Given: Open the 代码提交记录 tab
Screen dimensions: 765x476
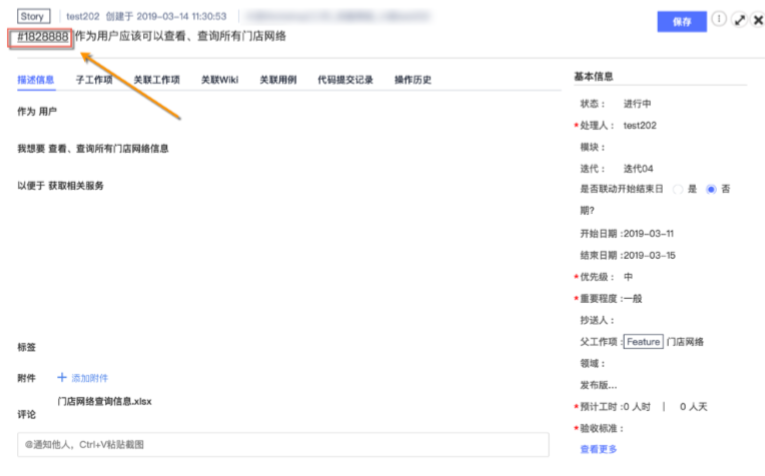Looking at the screenshot, I should point(345,80).
